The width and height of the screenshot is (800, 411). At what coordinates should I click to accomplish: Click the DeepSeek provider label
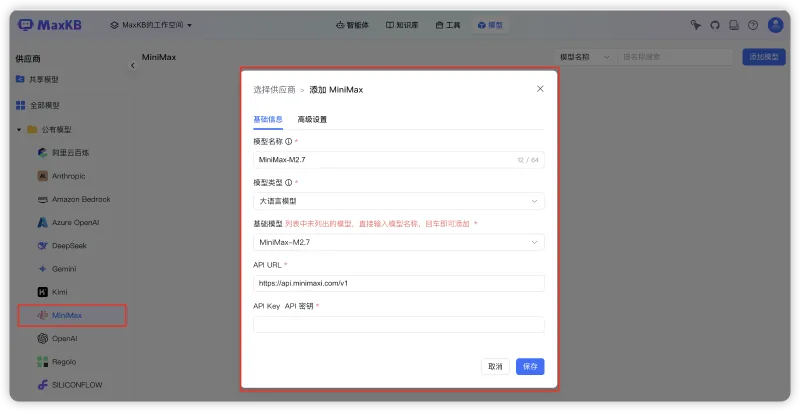coord(69,246)
